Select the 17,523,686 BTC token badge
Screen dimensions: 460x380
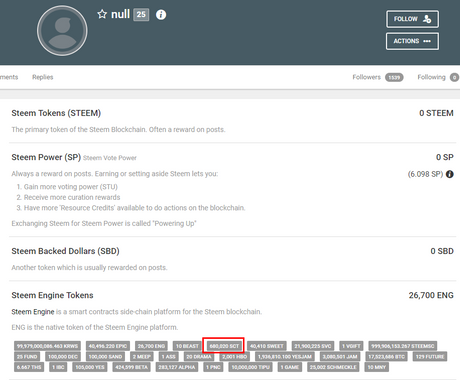[386, 357]
